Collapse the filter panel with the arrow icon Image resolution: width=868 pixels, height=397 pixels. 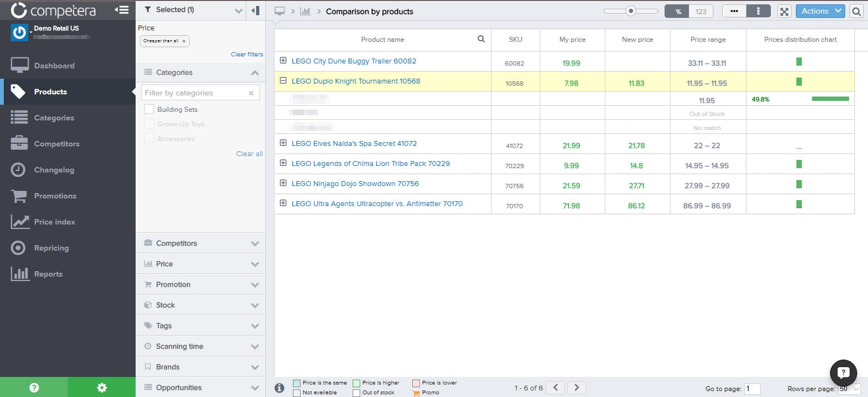(256, 10)
